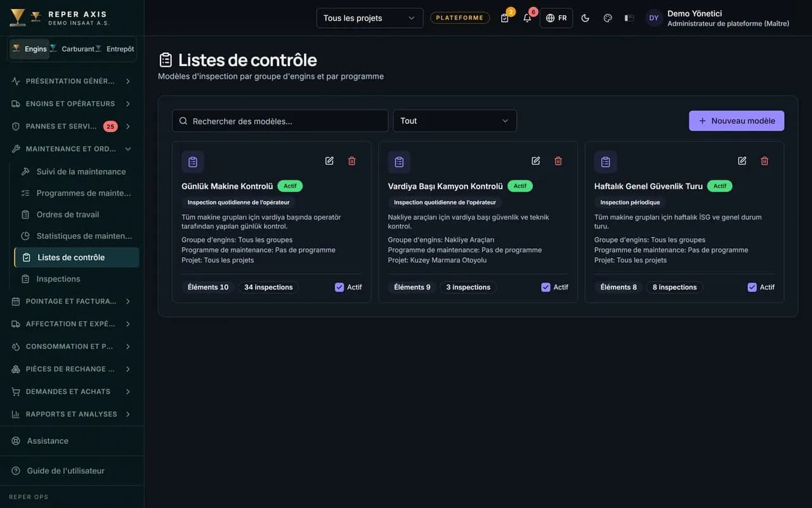Switch to the Carburant module tab
The height and width of the screenshot is (508, 812).
pyautogui.click(x=72, y=49)
